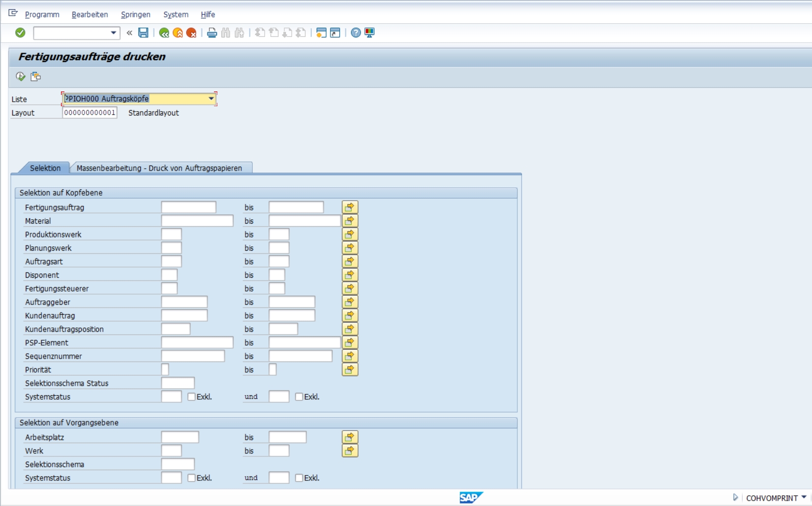Screen dimensions: 812x506
Task: Open multiple selection for Produktionswerk
Action: pyautogui.click(x=350, y=234)
